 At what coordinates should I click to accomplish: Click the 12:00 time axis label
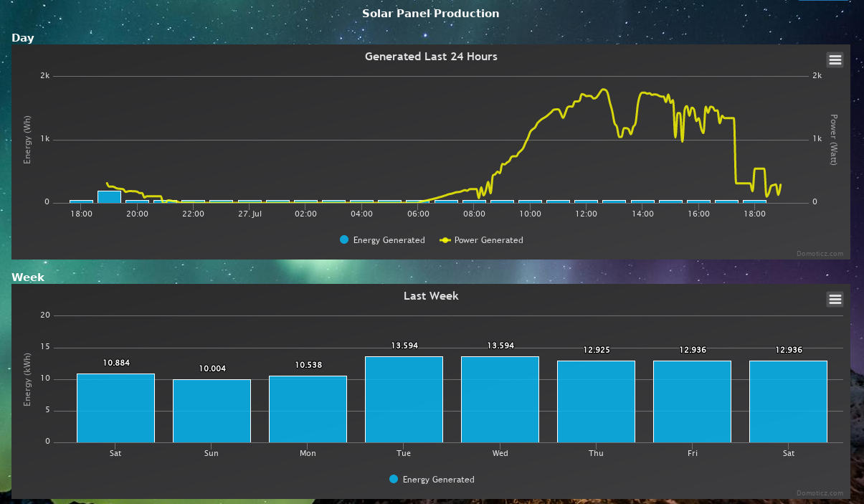pos(586,214)
